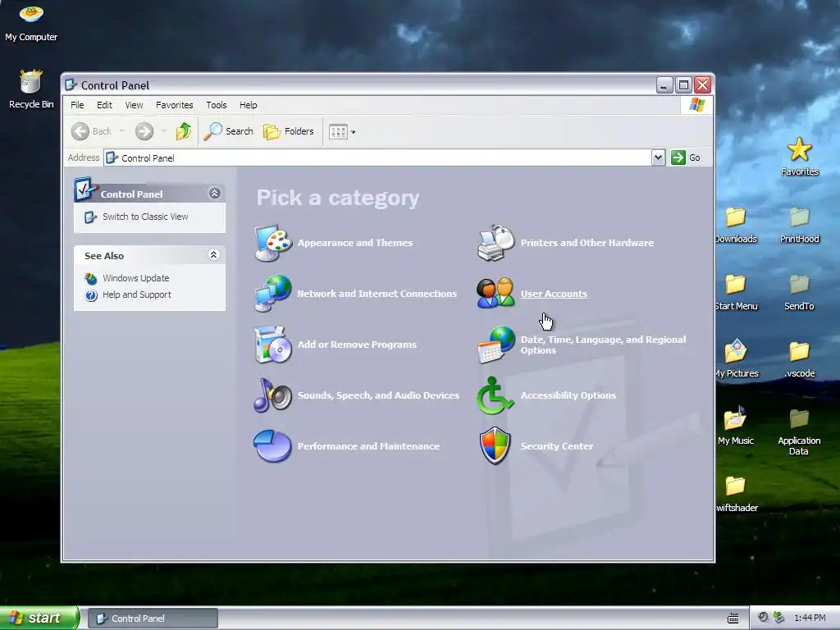Select the .vscode desktop folder

pyautogui.click(x=799, y=359)
